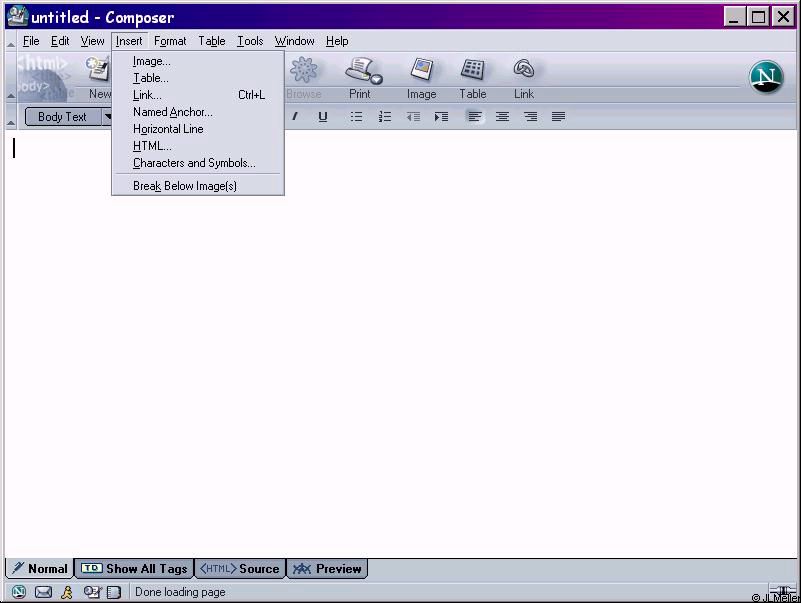
Task: Choose Link... Ctrl+L menu entry
Action: click(198, 95)
